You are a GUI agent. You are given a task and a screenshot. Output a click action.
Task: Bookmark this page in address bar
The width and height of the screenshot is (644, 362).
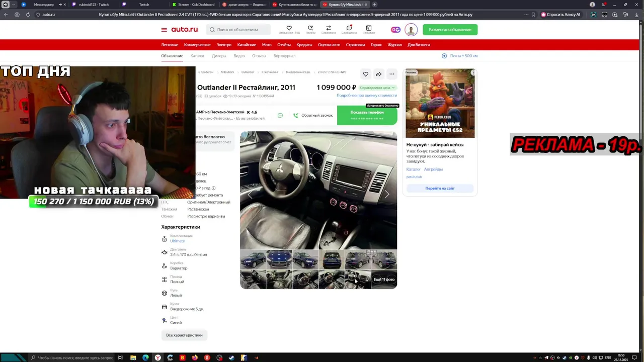click(534, 15)
